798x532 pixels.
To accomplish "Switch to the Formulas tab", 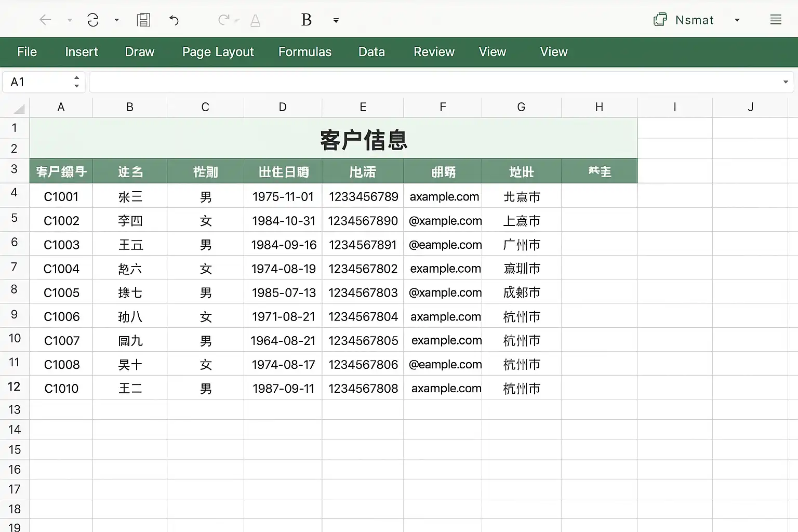I will [x=304, y=52].
